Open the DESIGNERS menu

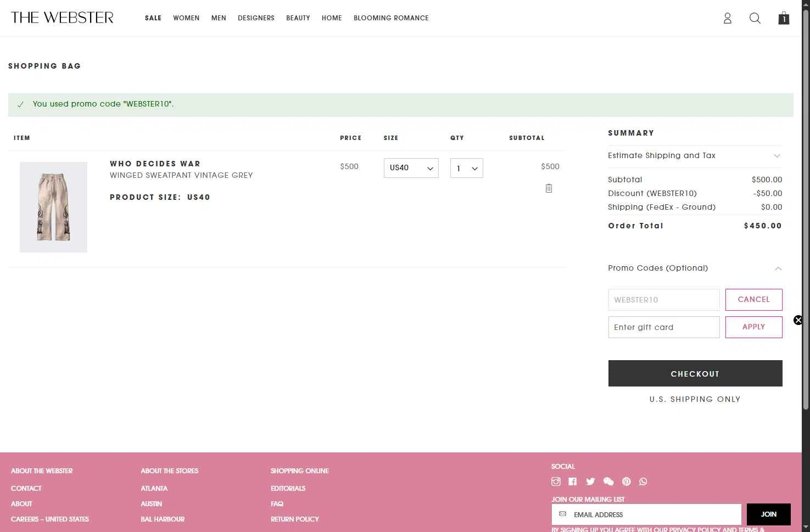tap(256, 18)
